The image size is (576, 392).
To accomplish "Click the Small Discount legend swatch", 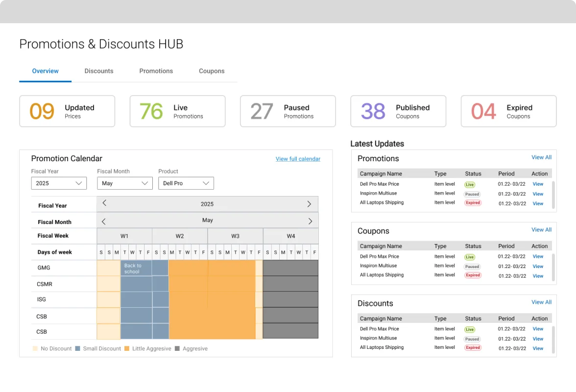I will click(77, 348).
